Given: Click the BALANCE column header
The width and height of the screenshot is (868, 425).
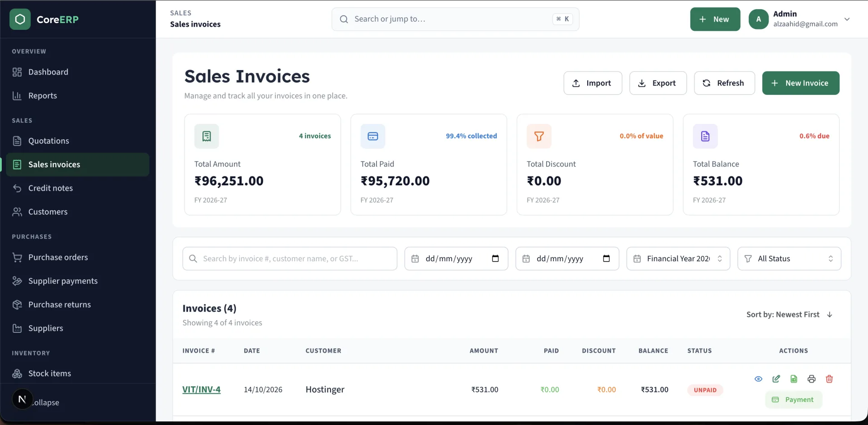Looking at the screenshot, I should 653,351.
